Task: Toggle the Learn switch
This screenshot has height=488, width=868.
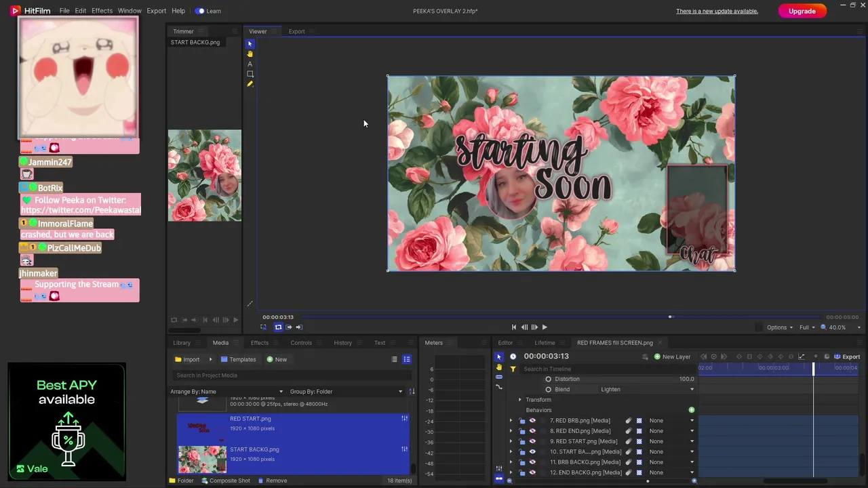Action: pyautogui.click(x=199, y=11)
